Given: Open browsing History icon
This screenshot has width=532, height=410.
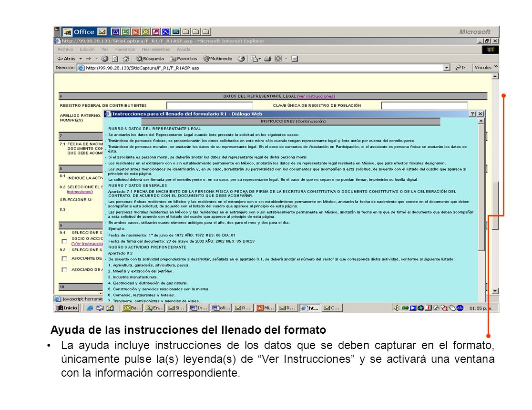Looking at the screenshot, I should pyautogui.click(x=241, y=59).
